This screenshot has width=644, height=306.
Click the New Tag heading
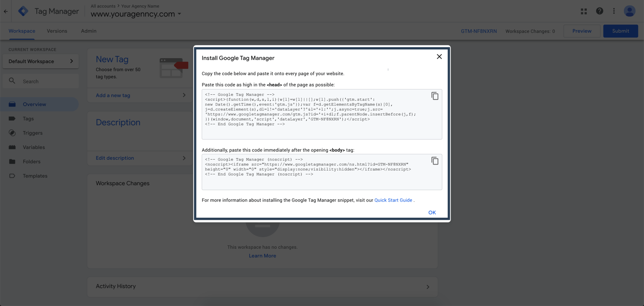(x=112, y=59)
